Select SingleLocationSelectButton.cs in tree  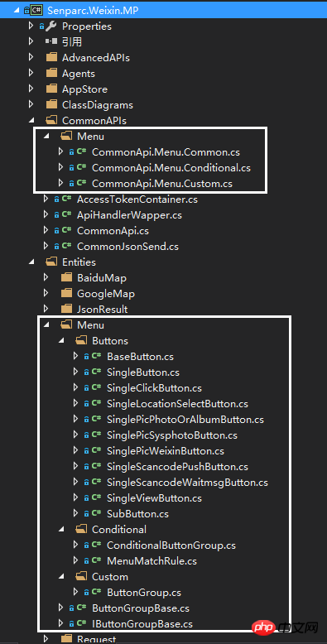tap(177, 404)
